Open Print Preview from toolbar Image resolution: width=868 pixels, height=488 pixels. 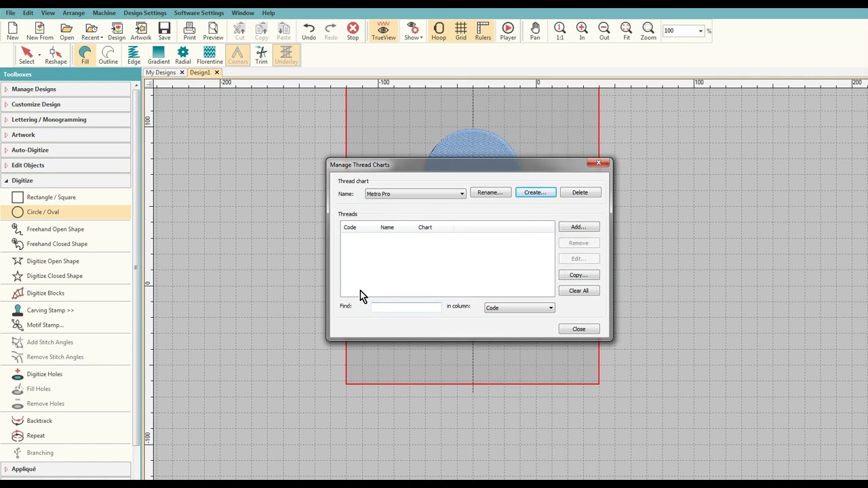[213, 31]
